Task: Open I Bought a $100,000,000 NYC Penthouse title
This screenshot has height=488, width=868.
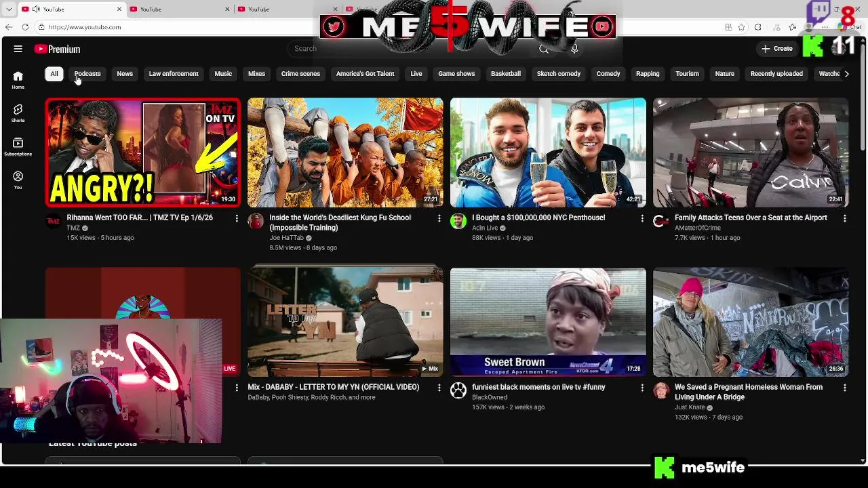Action: pyautogui.click(x=538, y=218)
